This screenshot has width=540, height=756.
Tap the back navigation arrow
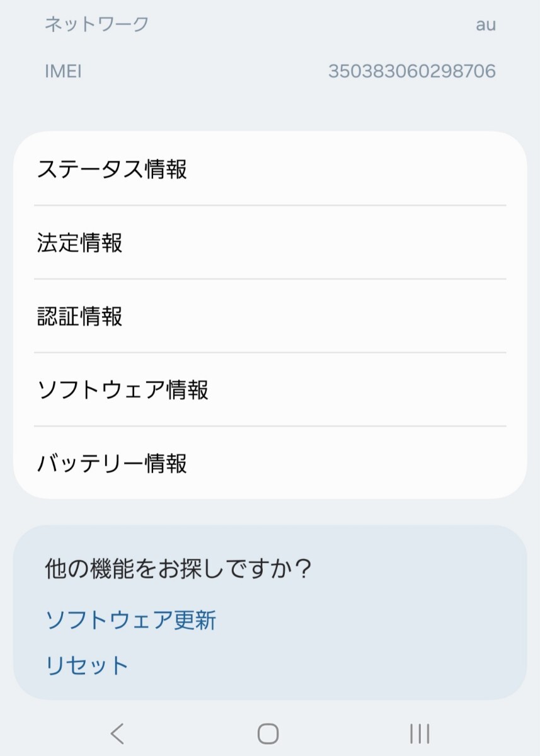tap(117, 733)
